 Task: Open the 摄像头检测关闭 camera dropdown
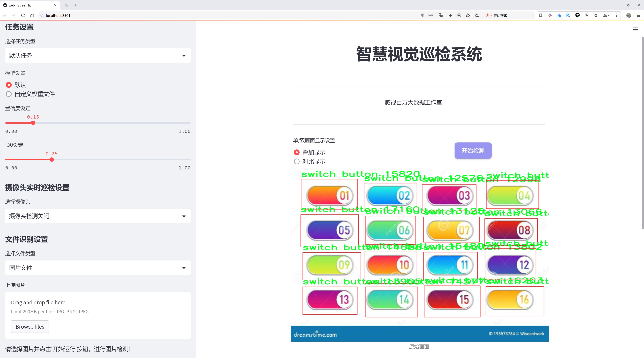pos(98,216)
